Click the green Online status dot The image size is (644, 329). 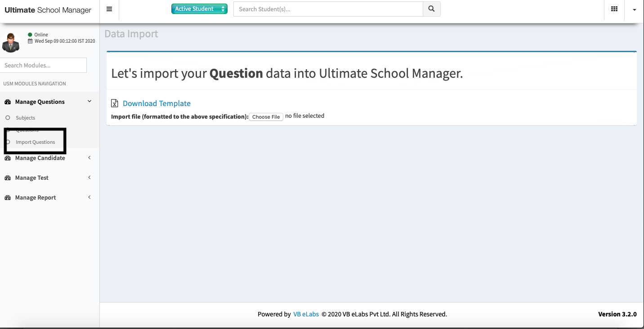(30, 35)
